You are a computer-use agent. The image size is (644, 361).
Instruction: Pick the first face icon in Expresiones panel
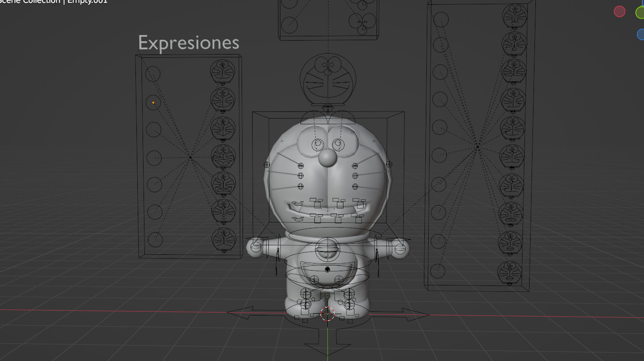pyautogui.click(x=222, y=72)
